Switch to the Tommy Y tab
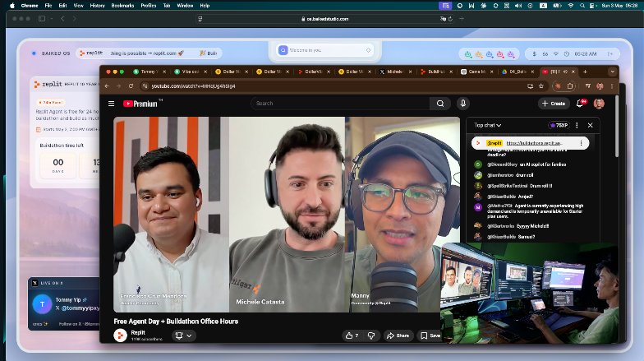Screen dimensions: 644x361 click(x=149, y=72)
